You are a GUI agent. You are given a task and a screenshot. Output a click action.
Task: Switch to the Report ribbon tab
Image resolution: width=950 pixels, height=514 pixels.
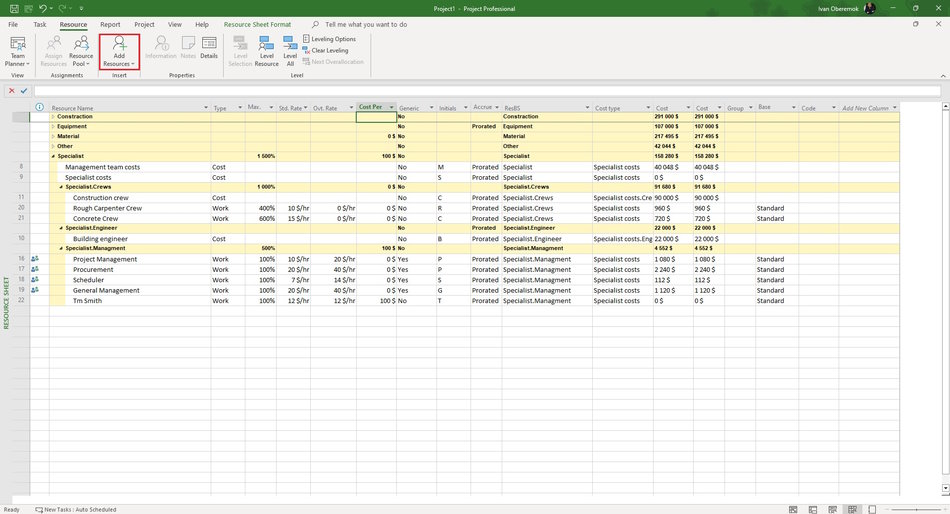[x=110, y=24]
